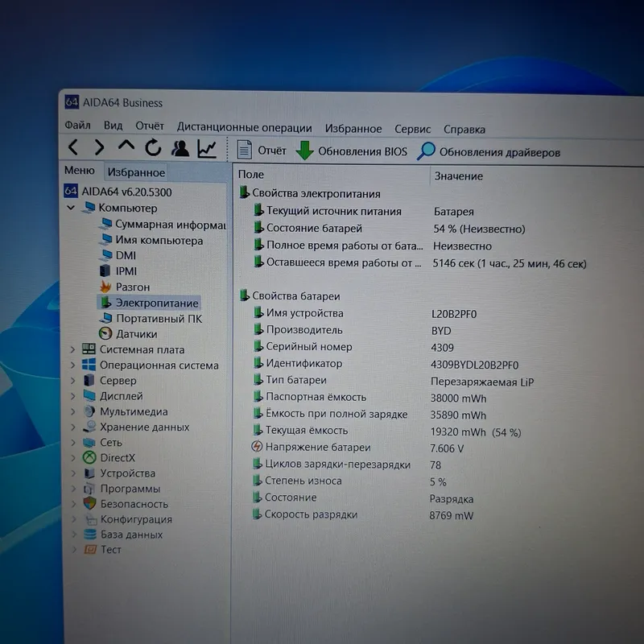Select the Производитель row
644x644 pixels.
click(352, 330)
